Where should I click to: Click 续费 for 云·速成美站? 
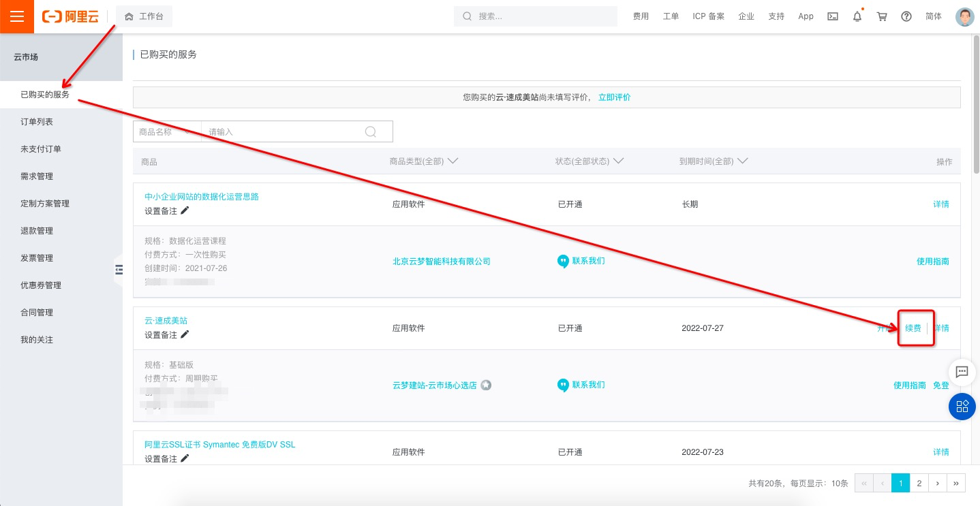(x=913, y=328)
